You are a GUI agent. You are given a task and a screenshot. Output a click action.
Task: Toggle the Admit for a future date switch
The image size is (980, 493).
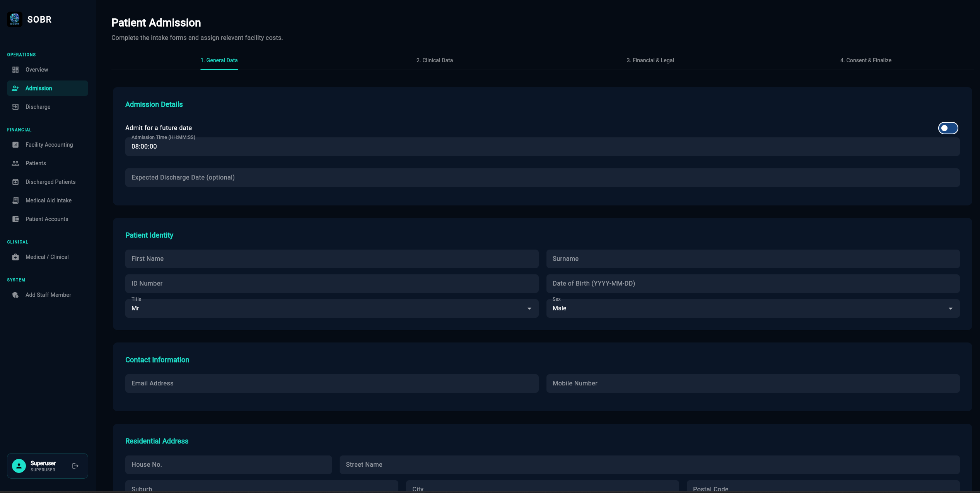(x=948, y=128)
